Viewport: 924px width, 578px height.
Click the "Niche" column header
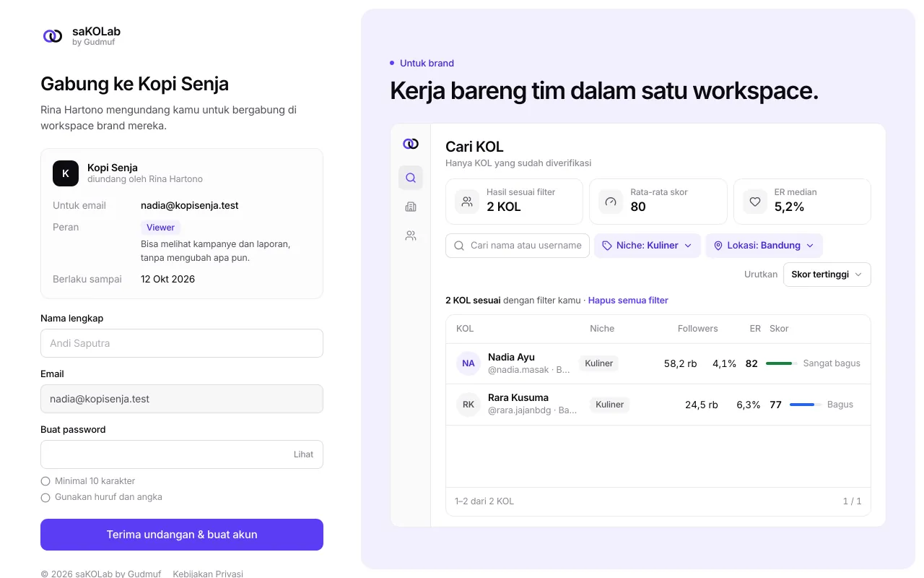click(602, 329)
